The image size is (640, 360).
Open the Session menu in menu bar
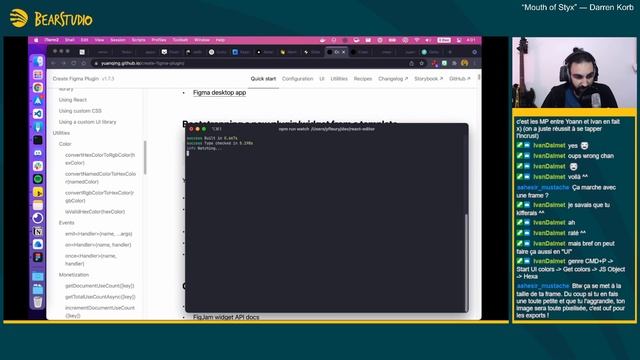pyautogui.click(x=118, y=40)
